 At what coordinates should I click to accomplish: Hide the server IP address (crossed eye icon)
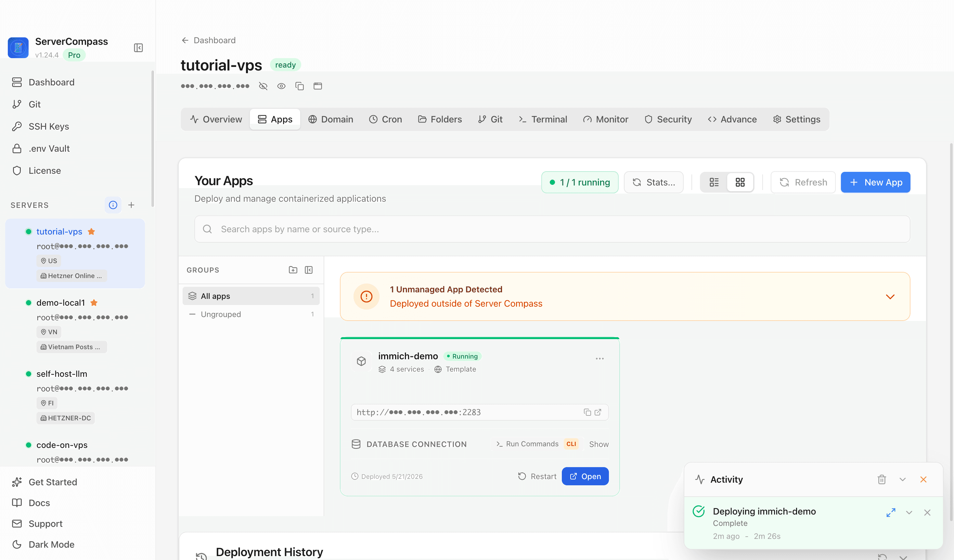coord(263,86)
